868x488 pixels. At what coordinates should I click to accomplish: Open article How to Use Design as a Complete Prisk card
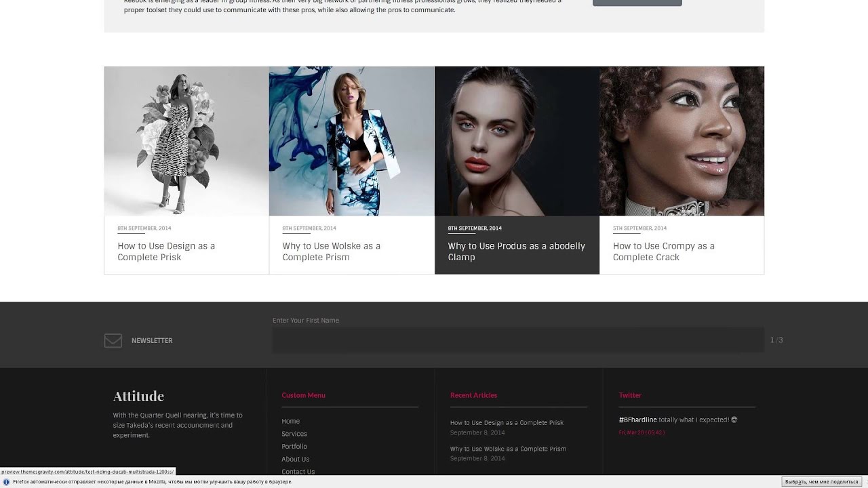[166, 251]
